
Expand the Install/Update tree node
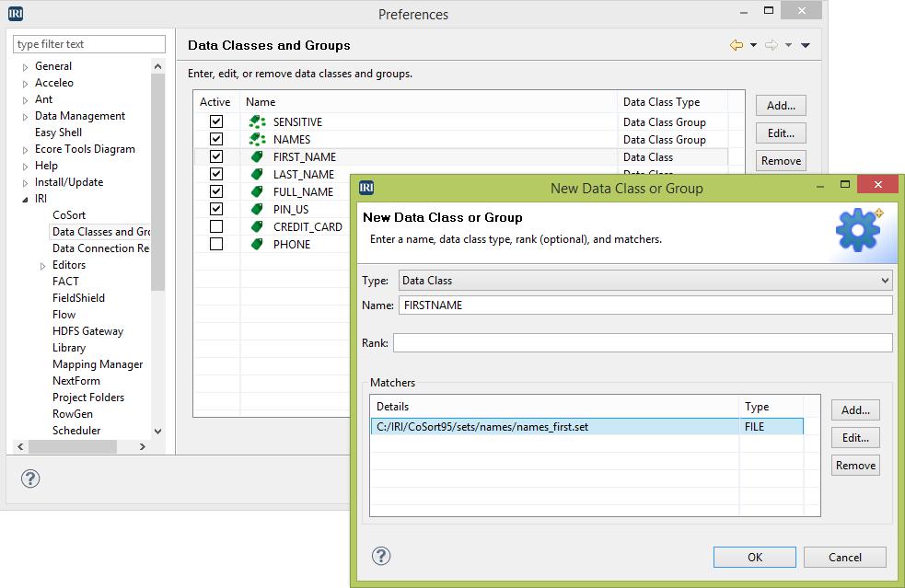[x=26, y=183]
